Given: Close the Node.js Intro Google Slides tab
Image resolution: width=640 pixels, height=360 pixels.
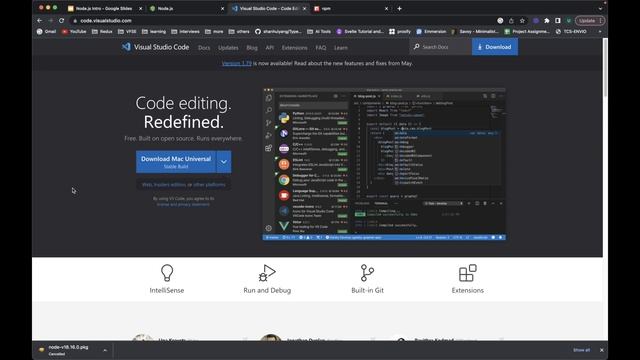Looking at the screenshot, I should tap(141, 9).
